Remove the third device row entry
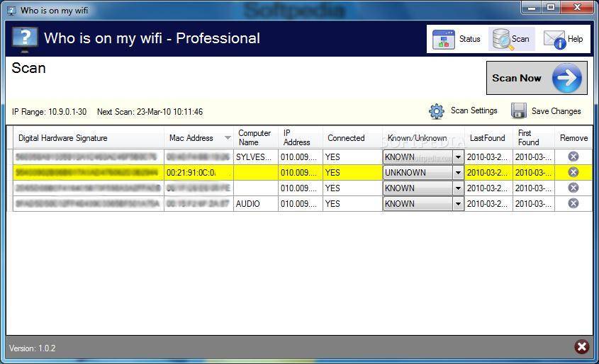 [x=573, y=188]
